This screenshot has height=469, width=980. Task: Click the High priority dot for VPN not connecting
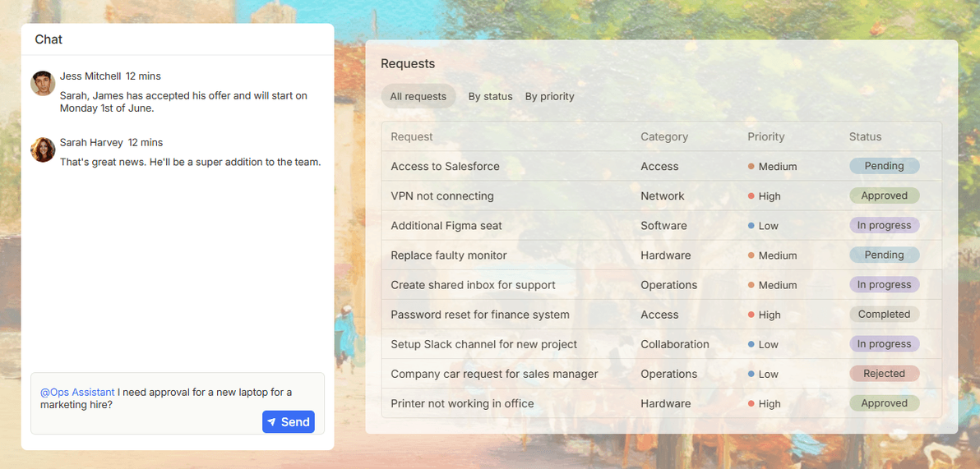pos(751,196)
